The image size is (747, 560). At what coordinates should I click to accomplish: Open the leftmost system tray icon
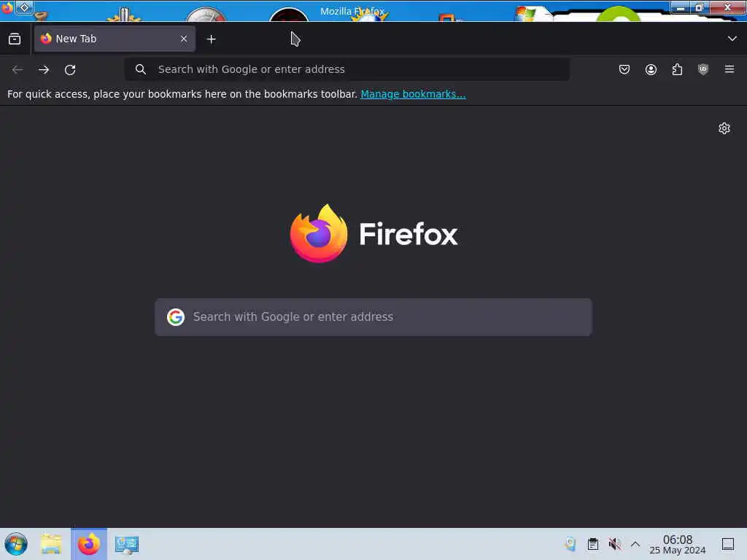pos(570,544)
